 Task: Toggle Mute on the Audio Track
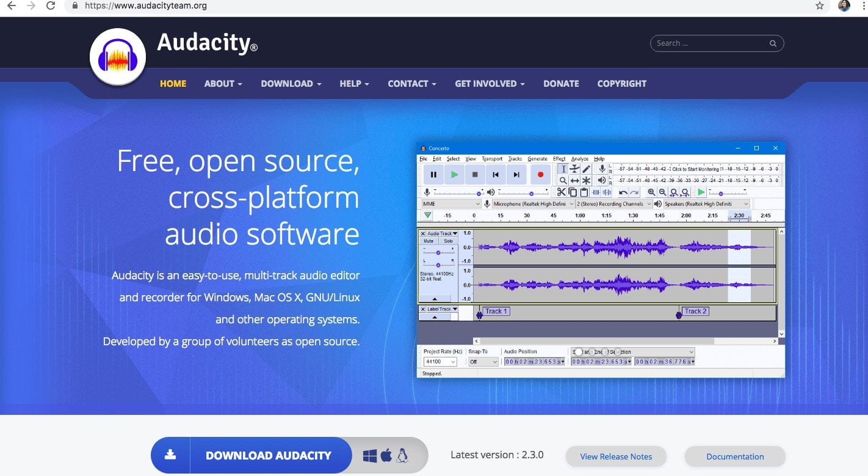[429, 241]
